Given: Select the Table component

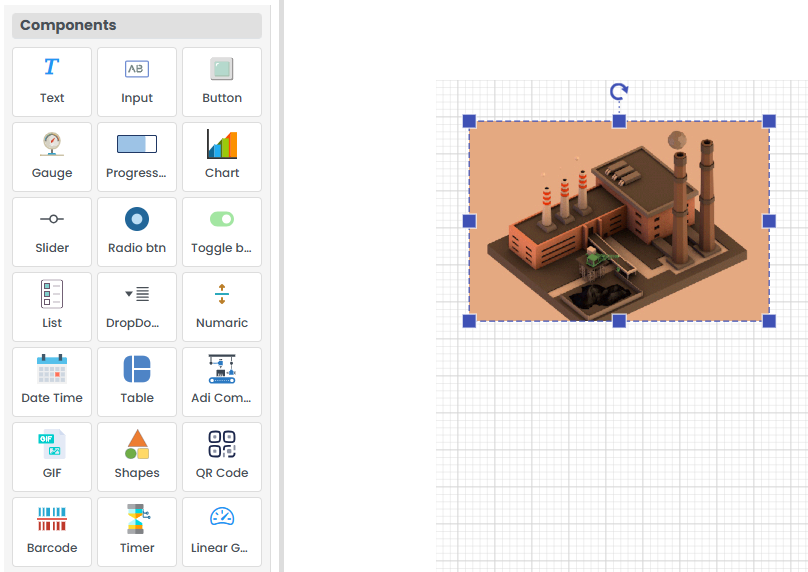Looking at the screenshot, I should click(x=137, y=382).
